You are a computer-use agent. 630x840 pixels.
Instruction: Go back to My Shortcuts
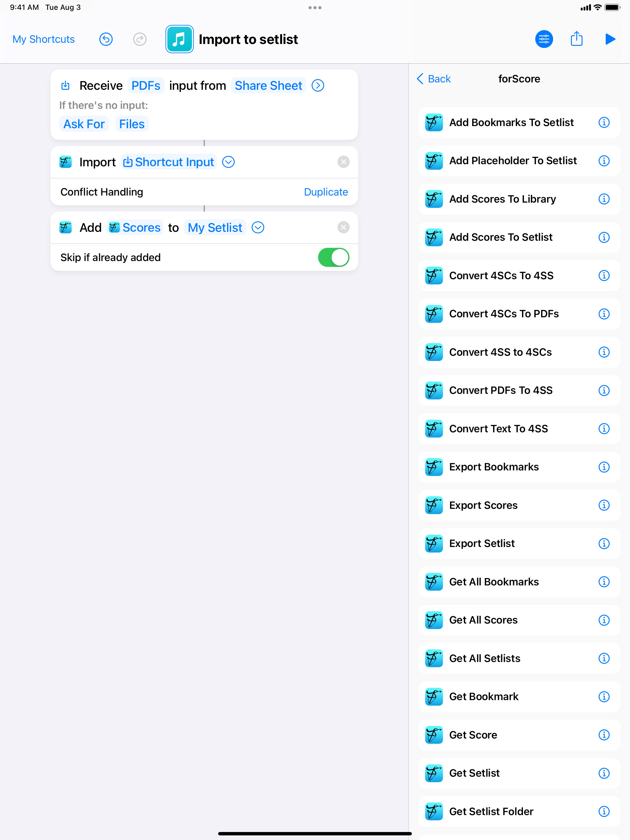pos(43,39)
